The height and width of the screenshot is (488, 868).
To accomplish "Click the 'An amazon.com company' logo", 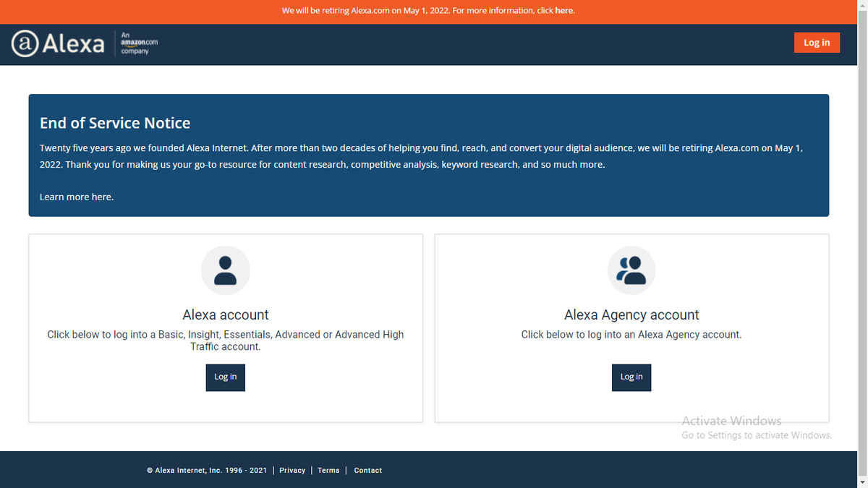I will [x=139, y=43].
